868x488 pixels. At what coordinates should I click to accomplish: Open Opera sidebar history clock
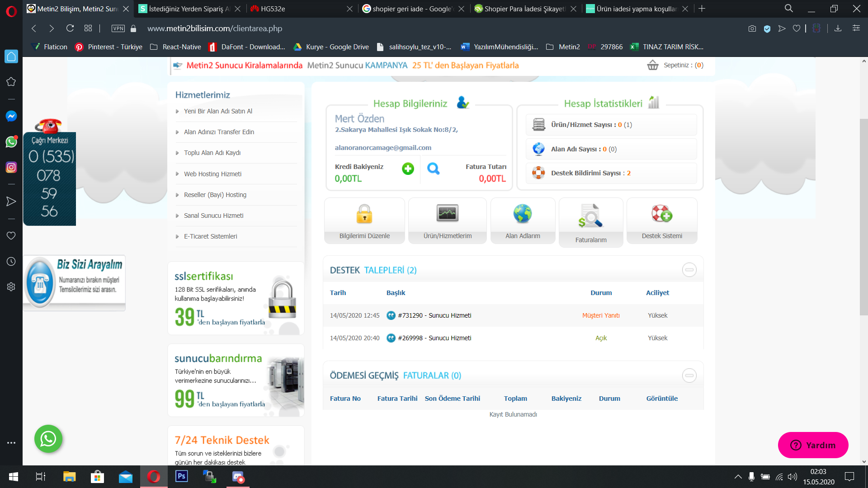[11, 262]
